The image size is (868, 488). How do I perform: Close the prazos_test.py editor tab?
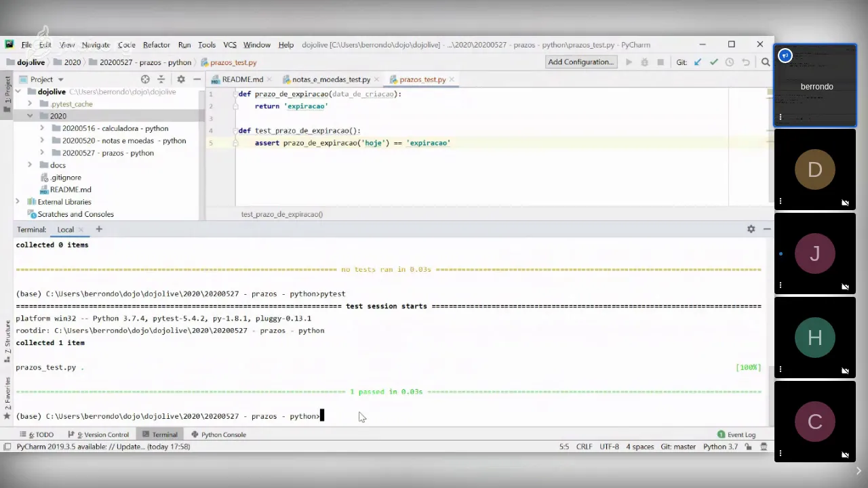coord(452,79)
